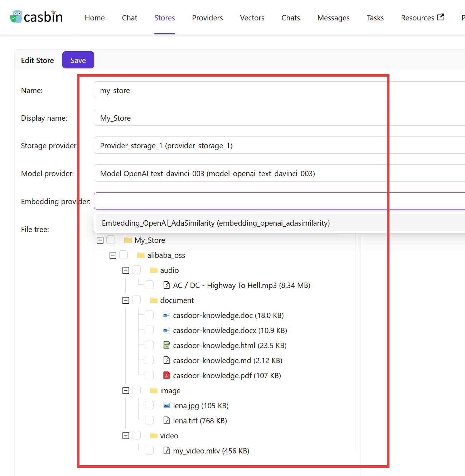Viewport: 465px width, 476px height.
Task: Click the Word icon beside casdoor-knowledge.doc
Action: click(166, 315)
